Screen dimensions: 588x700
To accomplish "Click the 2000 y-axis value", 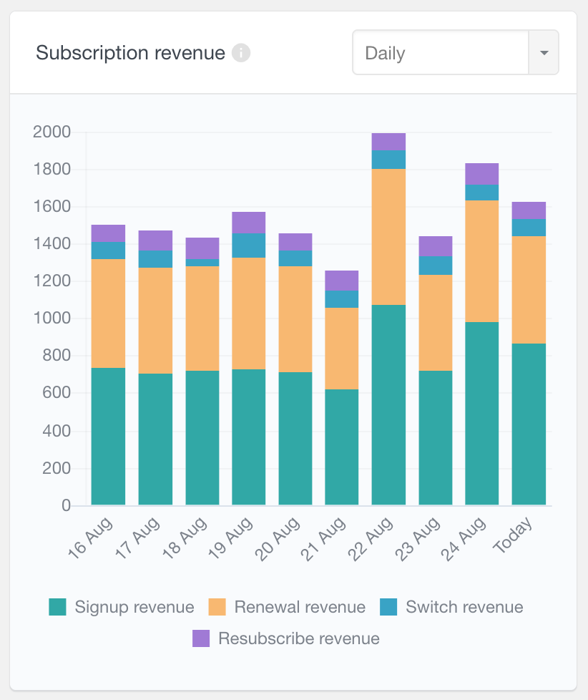I will click(52, 132).
